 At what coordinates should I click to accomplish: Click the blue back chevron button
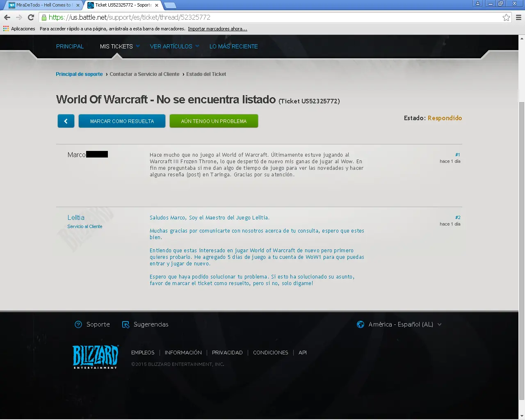point(66,121)
